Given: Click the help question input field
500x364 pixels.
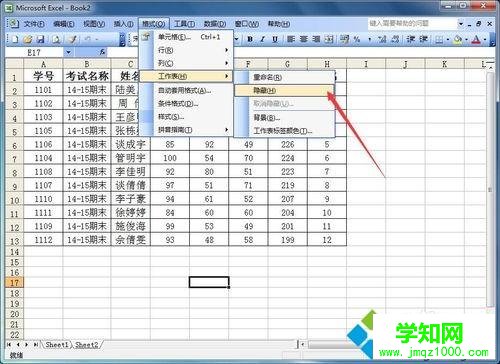Looking at the screenshot, I should pyautogui.click(x=413, y=24).
